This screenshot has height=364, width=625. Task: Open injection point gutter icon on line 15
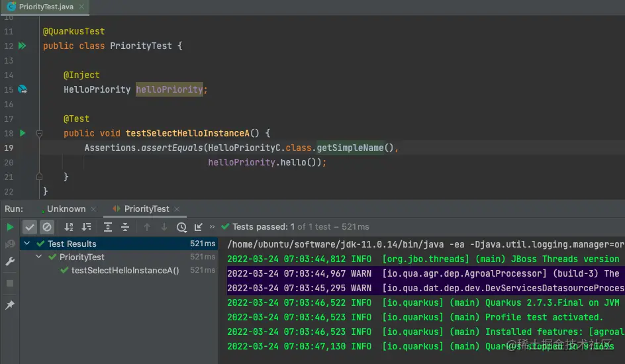(x=23, y=89)
